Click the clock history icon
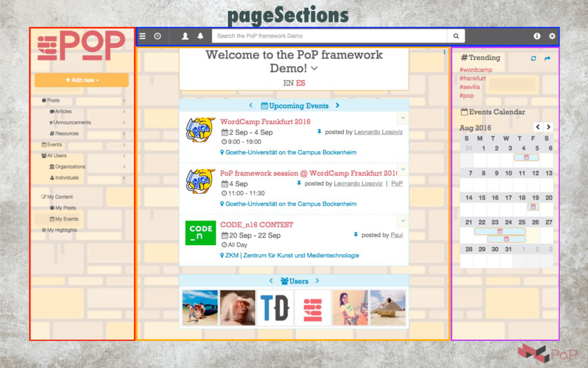Image resolution: width=588 pixels, height=368 pixels. click(x=157, y=36)
